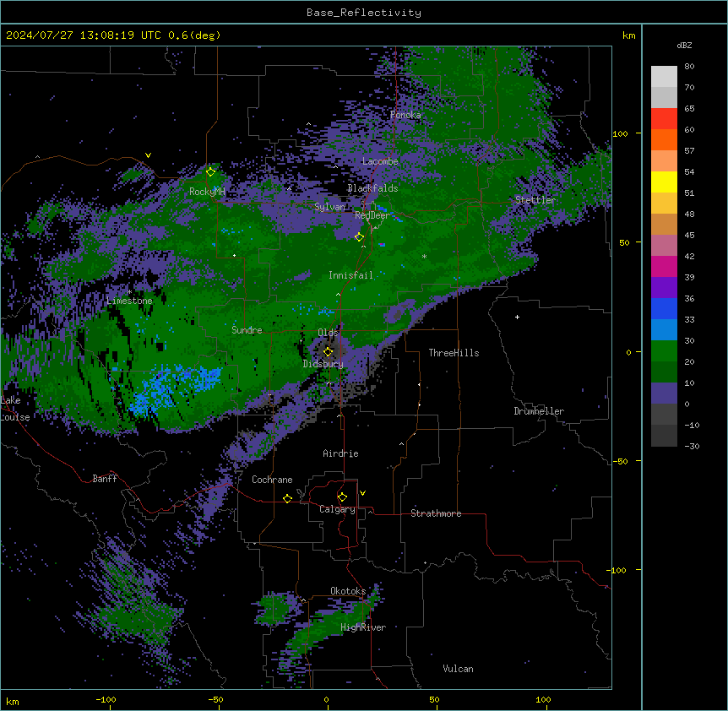Image resolution: width=728 pixels, height=711 pixels.
Task: Click the yellow diamond marker between Olds and Didsbury
Action: 328,351
